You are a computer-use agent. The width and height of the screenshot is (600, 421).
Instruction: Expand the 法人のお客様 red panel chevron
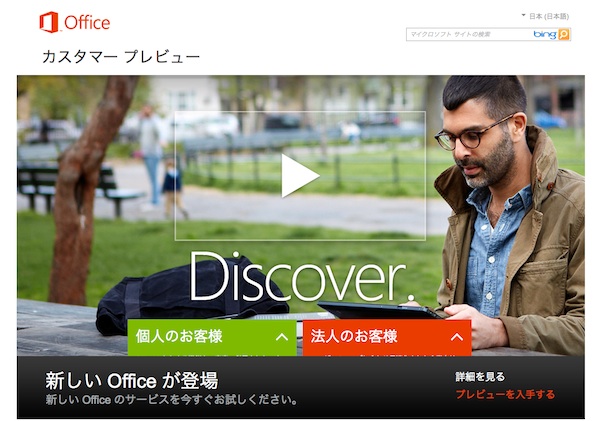[x=457, y=337]
